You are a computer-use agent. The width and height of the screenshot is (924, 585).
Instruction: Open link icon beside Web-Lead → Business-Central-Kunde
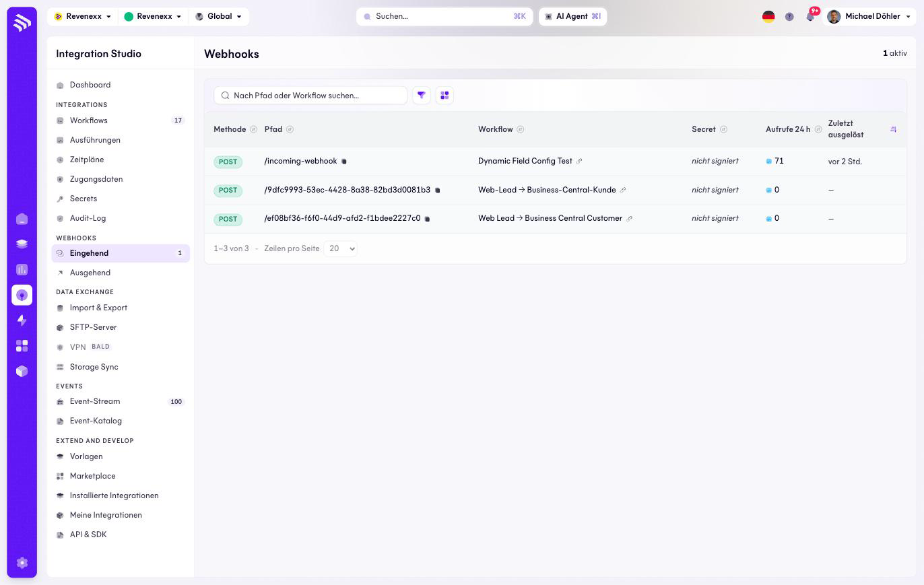623,191
